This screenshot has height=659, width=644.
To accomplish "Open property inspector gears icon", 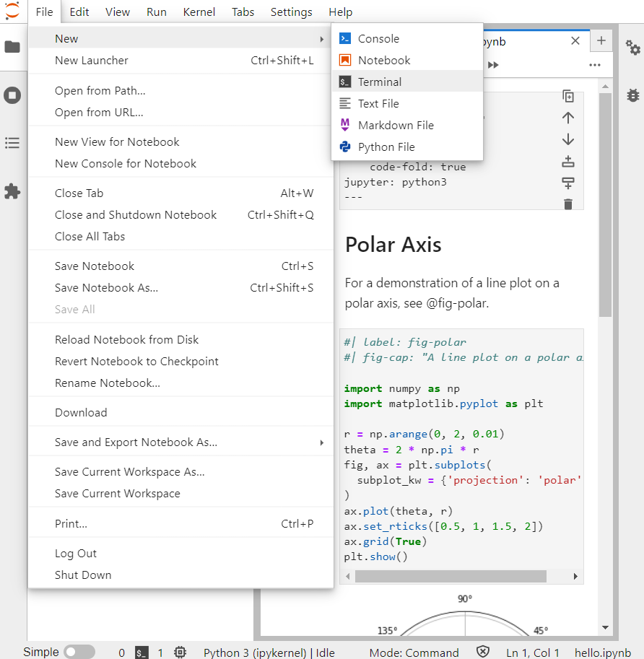I will (x=632, y=48).
